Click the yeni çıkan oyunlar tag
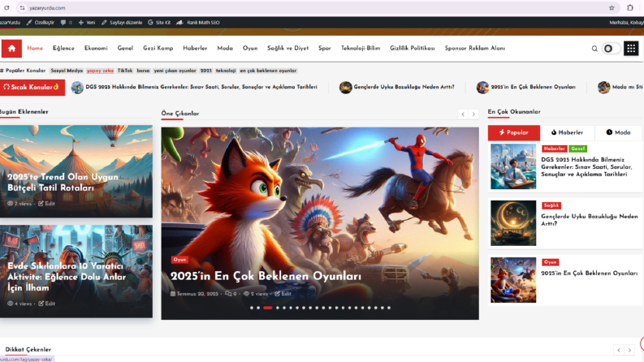The width and height of the screenshot is (644, 362). point(175,71)
